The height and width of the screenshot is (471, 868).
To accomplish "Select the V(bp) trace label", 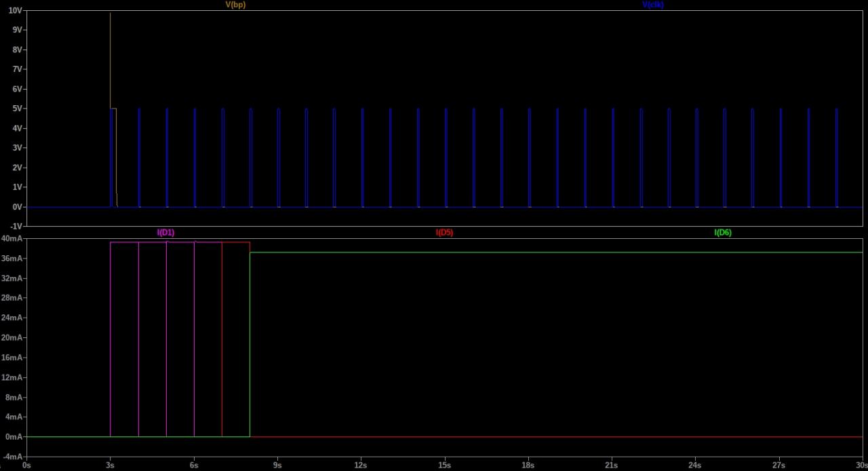I will (x=235, y=5).
